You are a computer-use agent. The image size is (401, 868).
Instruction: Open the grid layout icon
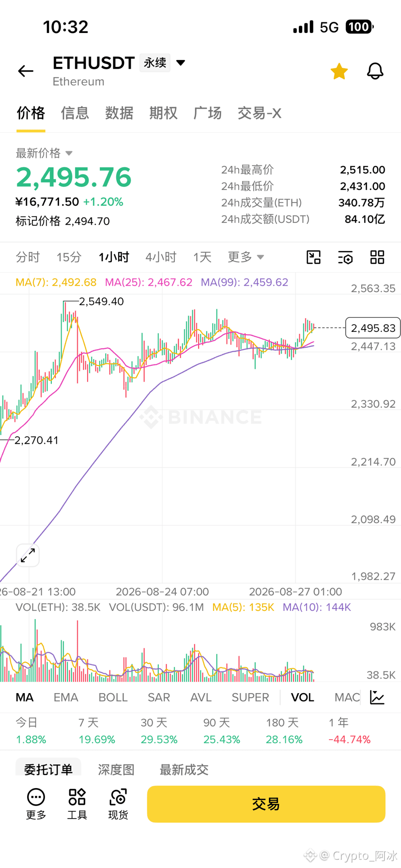tap(377, 257)
